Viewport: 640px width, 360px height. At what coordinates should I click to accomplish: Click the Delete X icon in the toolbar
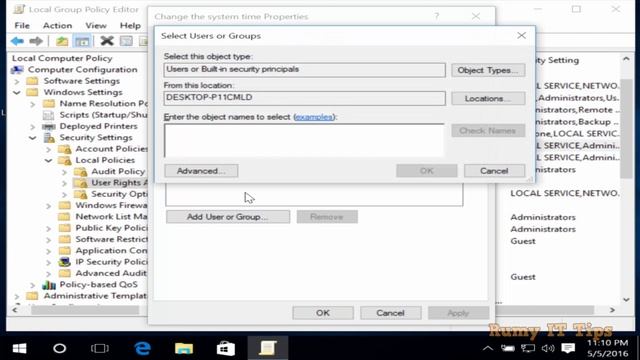[107, 41]
